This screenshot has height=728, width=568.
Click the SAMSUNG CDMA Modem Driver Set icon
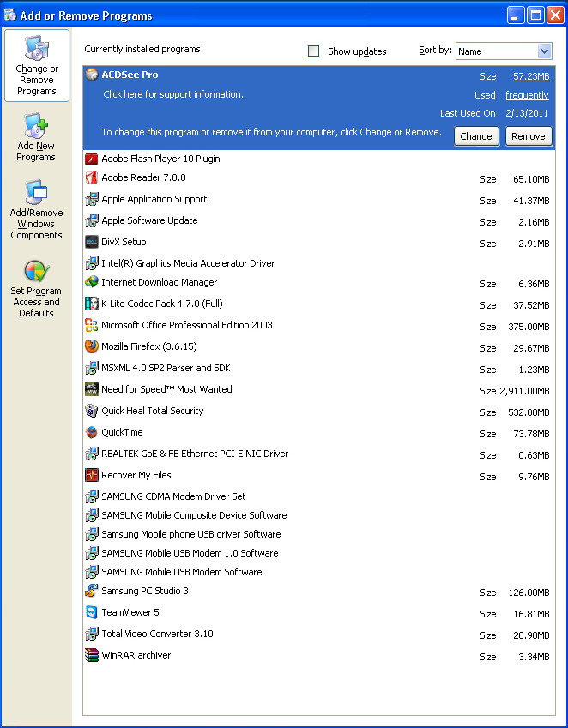pos(92,496)
